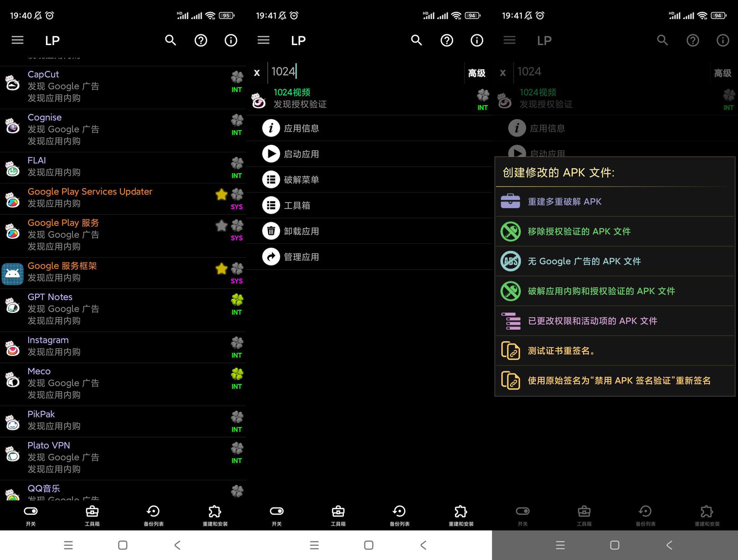Tap the Android back button on left screen

point(177,545)
